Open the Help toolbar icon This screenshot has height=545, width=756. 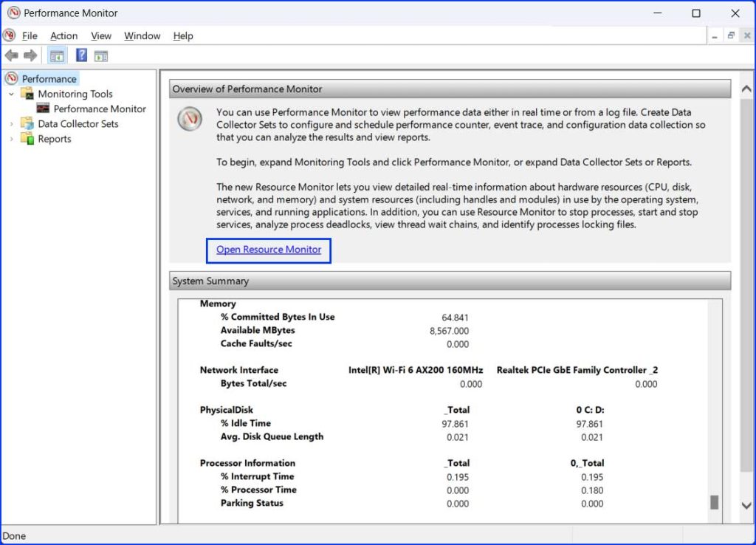81,55
